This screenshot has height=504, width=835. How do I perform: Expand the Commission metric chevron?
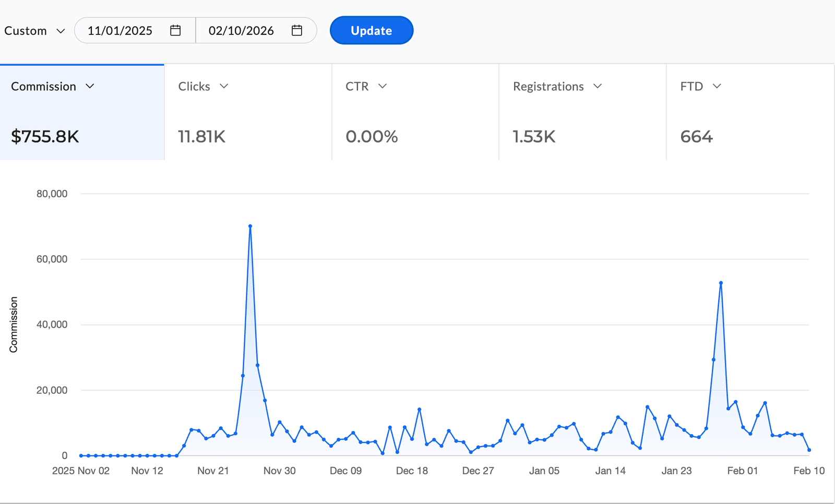click(90, 86)
